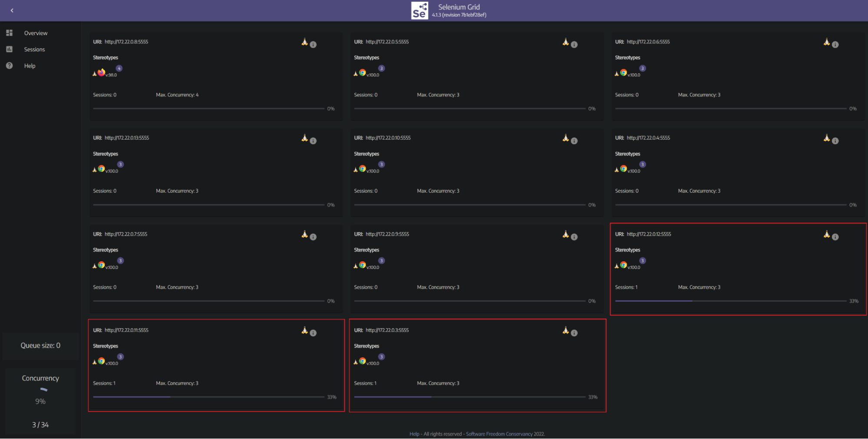Image resolution: width=868 pixels, height=439 pixels.
Task: Click slot count badge 3 on node 172.22.0.12
Action: click(643, 261)
